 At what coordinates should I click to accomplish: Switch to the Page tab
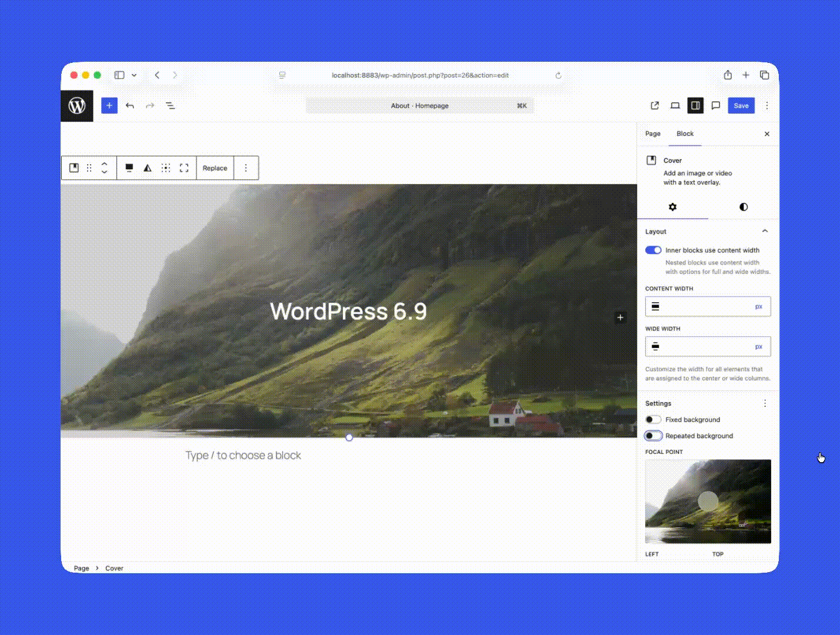[652, 133]
